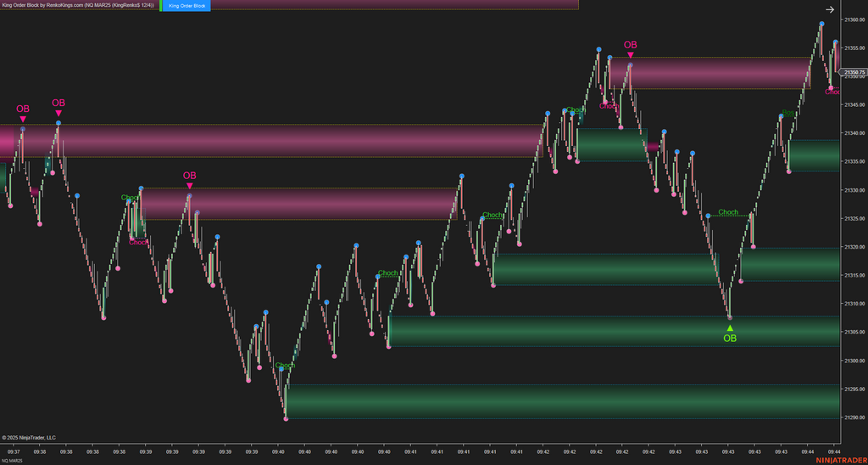Click the current price marker 21350.75
Screen dimensions: 868x465
click(853, 72)
